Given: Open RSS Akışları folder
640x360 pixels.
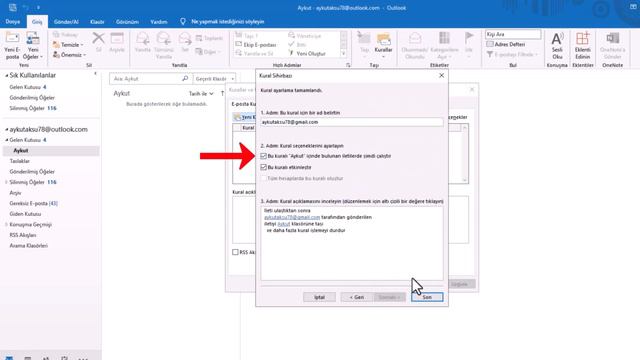Looking at the screenshot, I should point(23,235).
